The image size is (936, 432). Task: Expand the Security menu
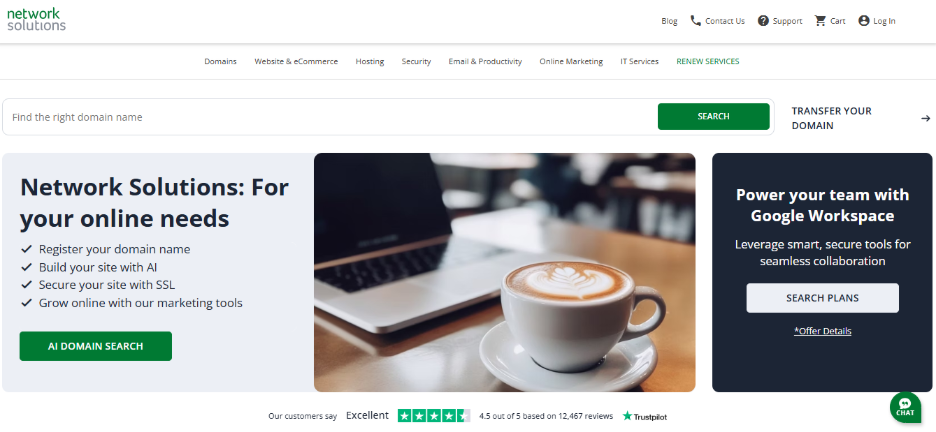416,61
